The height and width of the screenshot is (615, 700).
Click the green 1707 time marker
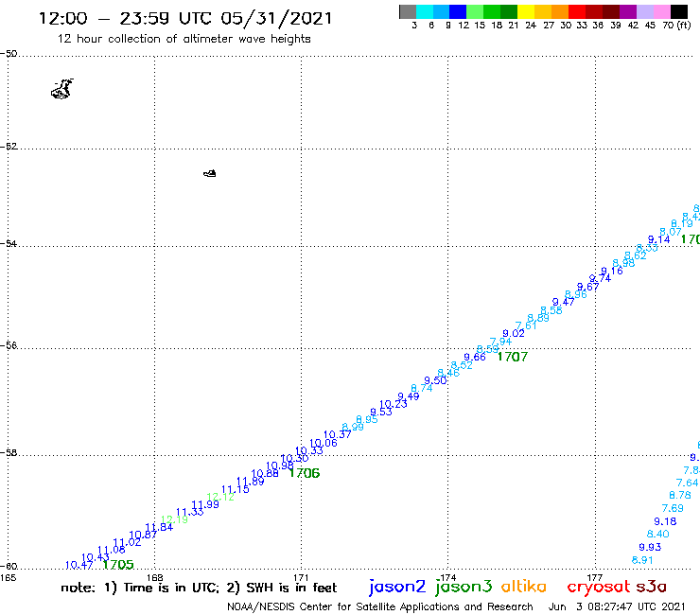(x=513, y=357)
